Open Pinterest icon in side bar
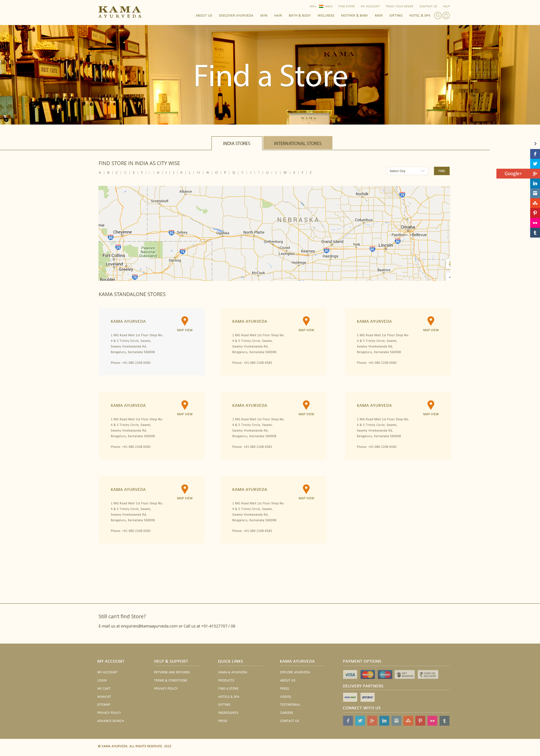 point(535,213)
